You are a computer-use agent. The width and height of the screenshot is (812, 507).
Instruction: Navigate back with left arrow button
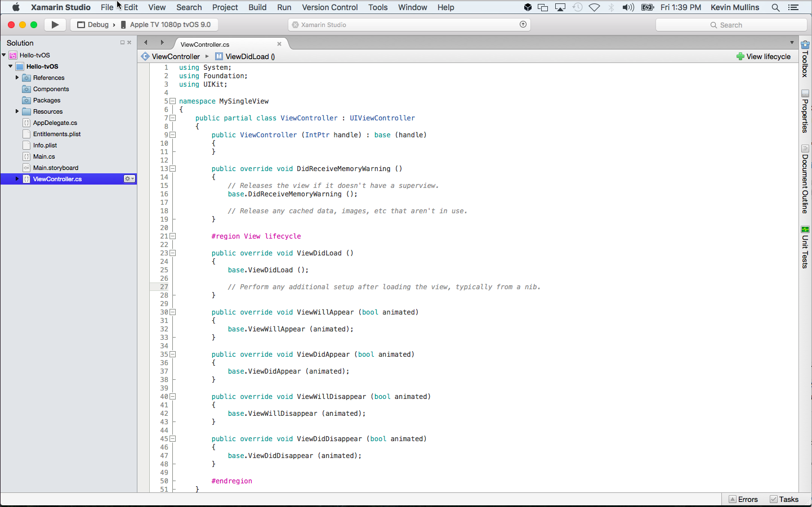[x=146, y=43]
